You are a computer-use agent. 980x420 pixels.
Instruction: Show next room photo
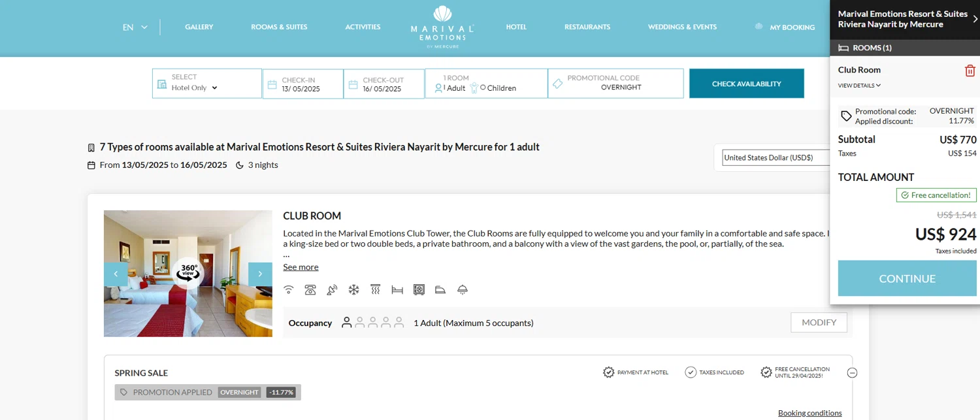pyautogui.click(x=260, y=274)
